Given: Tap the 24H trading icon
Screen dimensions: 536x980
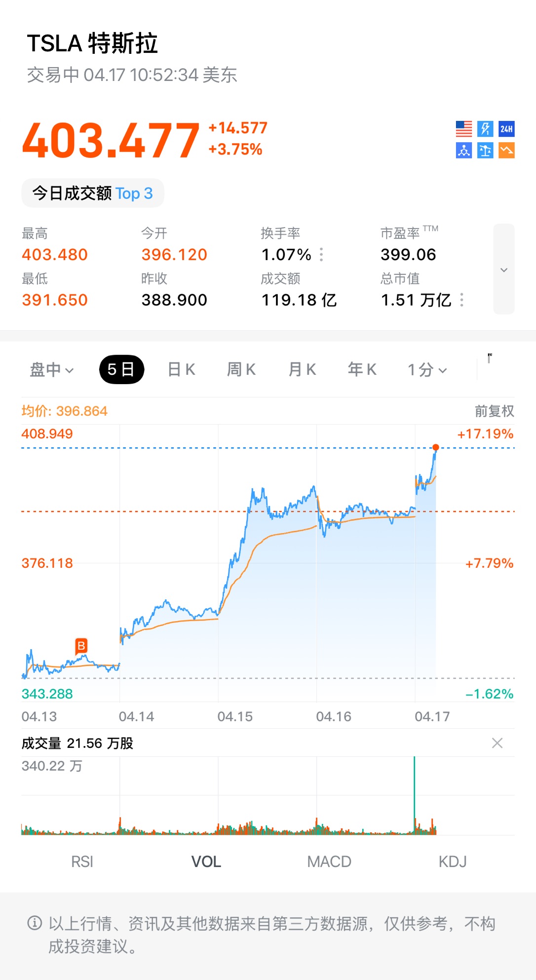Looking at the screenshot, I should coord(506,129).
